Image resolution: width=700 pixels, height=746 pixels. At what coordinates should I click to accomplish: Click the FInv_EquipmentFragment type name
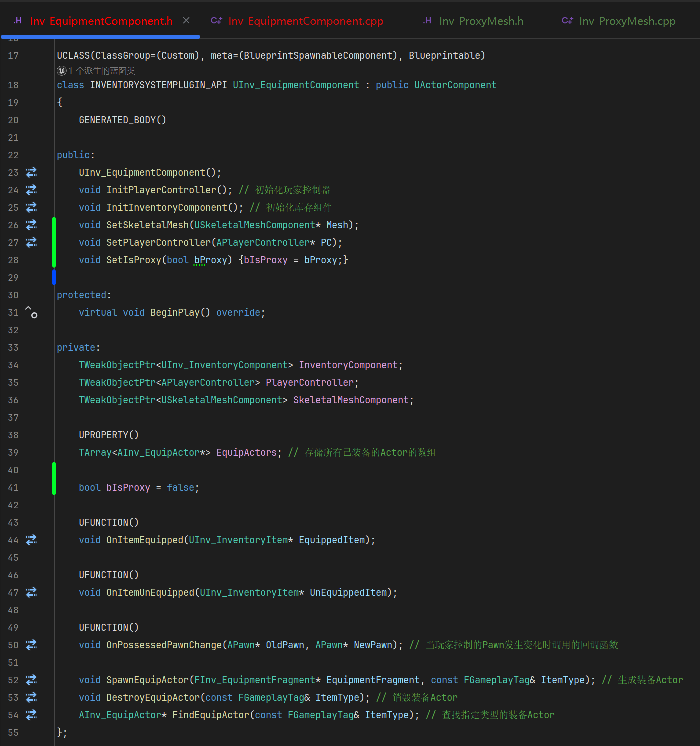[x=255, y=680]
